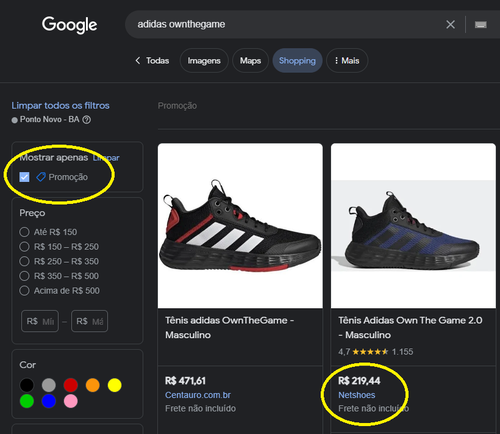Open the on-screen keyboard icon
Screen dimensions: 500x434
(480, 25)
